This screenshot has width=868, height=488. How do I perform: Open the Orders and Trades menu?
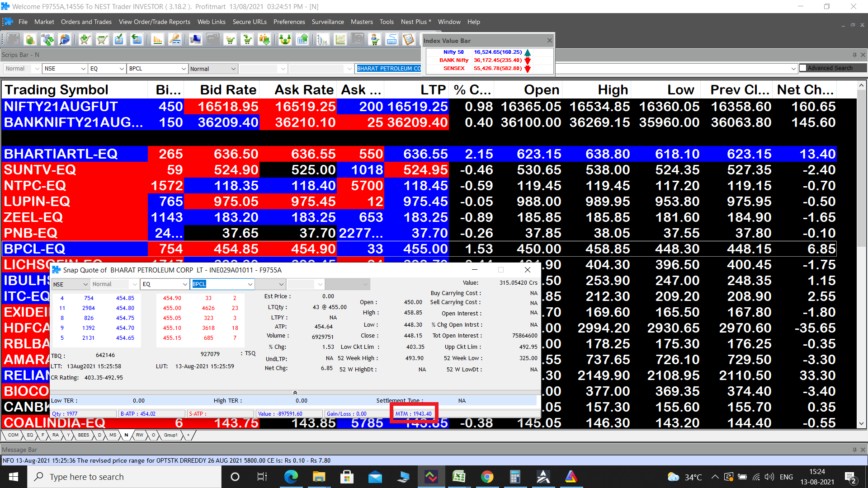pyautogui.click(x=86, y=22)
